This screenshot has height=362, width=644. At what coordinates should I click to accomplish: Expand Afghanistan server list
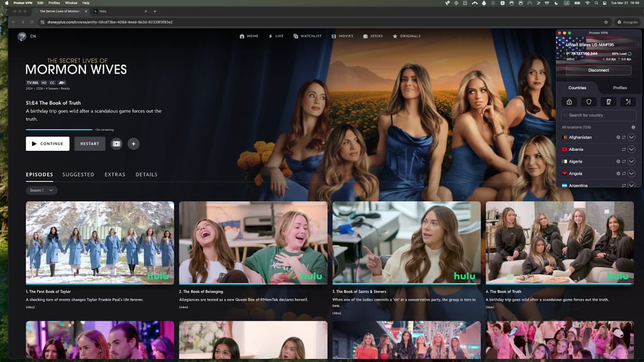click(631, 138)
